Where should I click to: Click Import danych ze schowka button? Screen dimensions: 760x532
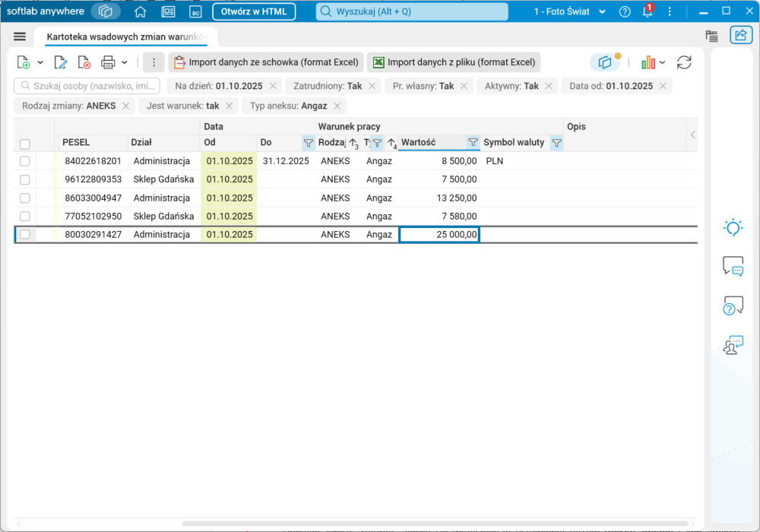pos(266,62)
